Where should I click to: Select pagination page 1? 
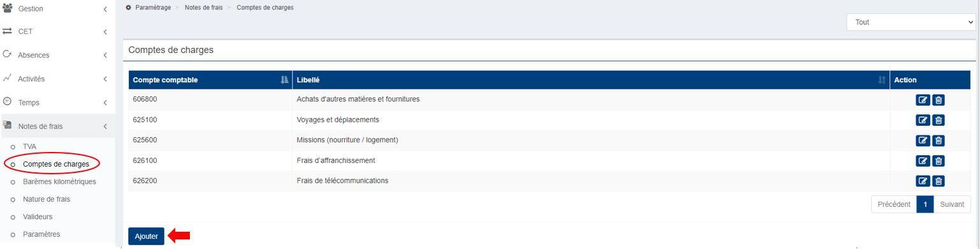[x=925, y=204]
